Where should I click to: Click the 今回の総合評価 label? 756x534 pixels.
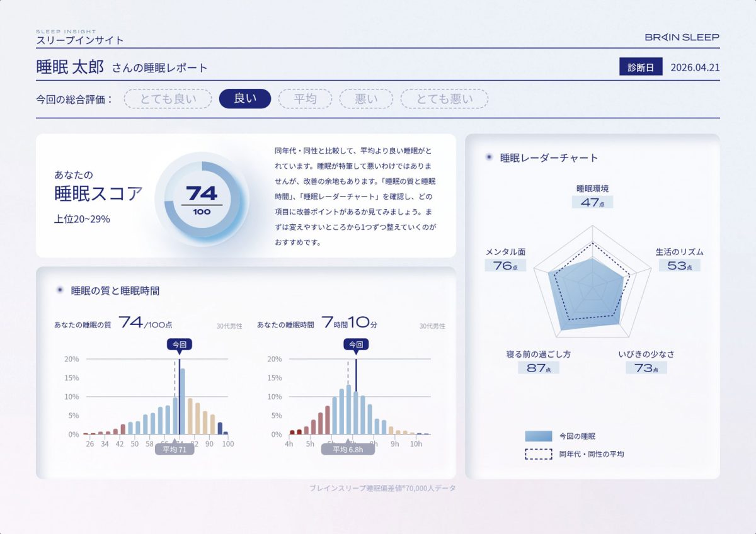[74, 99]
